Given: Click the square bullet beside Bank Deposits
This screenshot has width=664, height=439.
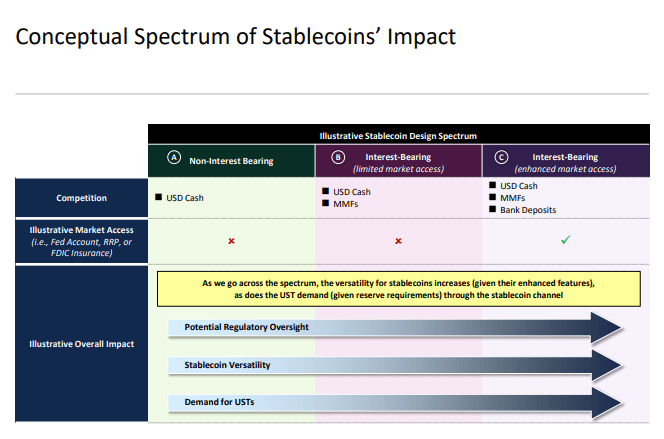Looking at the screenshot, I should (x=492, y=210).
